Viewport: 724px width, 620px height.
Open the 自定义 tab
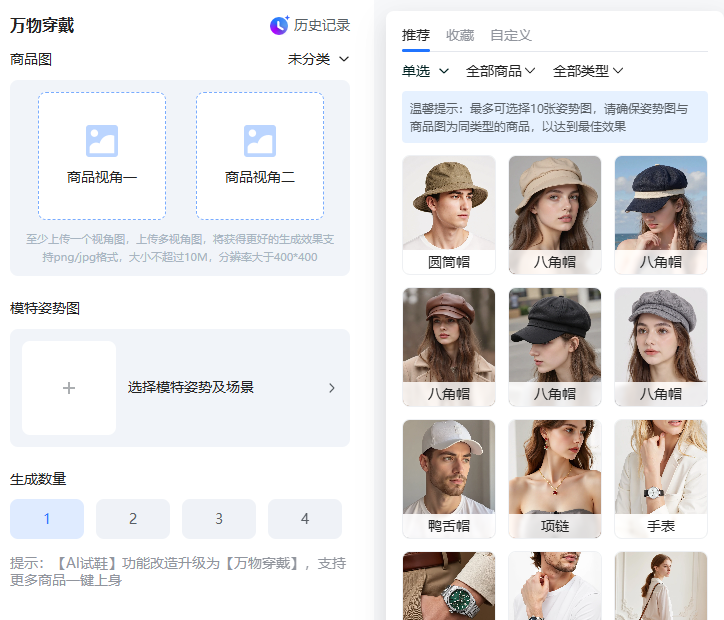510,35
